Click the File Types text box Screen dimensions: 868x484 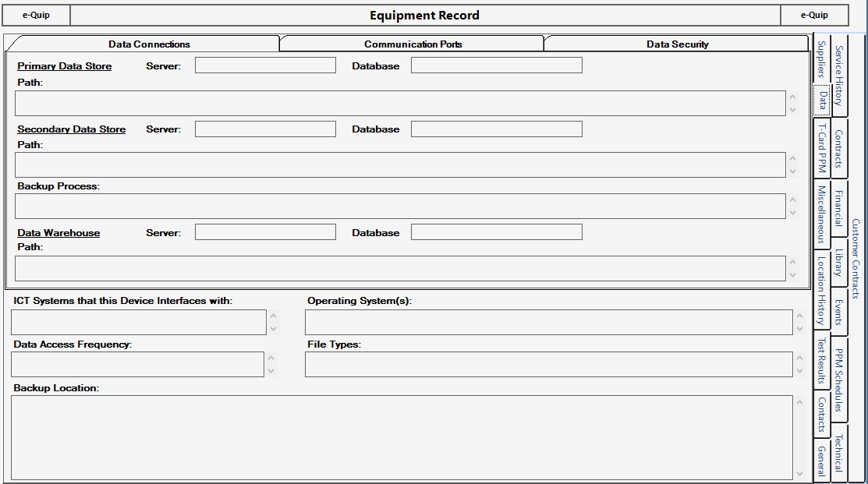[548, 365]
